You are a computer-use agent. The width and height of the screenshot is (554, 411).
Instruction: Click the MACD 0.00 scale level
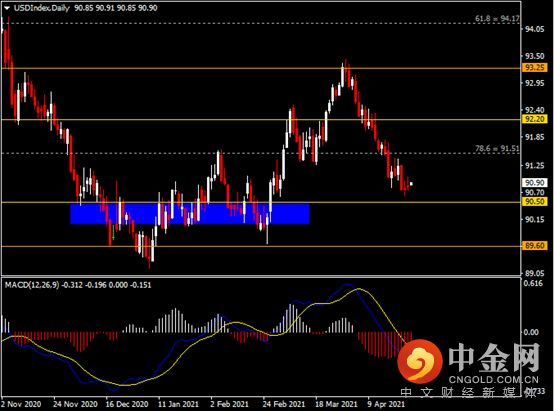tap(531, 332)
